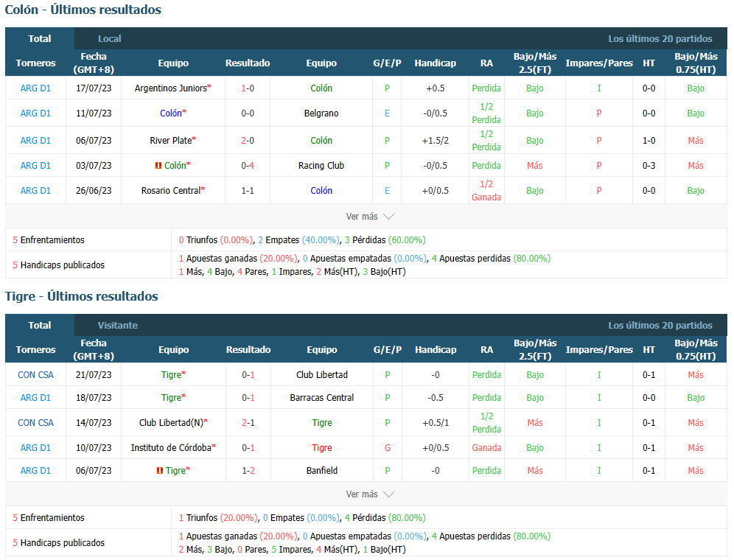
Task: Click the 2-0 result of River Plate
Action: coord(248,141)
